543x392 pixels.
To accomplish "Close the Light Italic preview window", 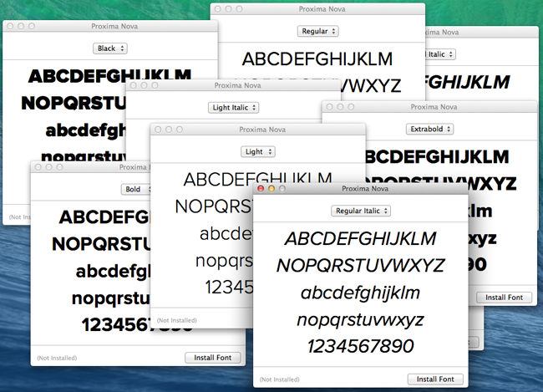I will [132, 85].
